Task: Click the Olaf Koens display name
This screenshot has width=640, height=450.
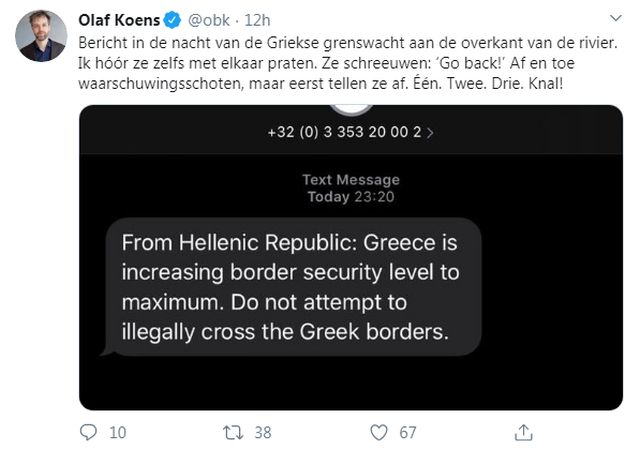Action: (120, 19)
